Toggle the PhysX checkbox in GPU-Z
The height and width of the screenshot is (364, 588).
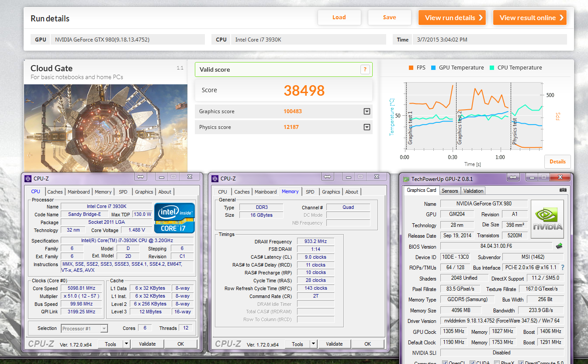497,362
